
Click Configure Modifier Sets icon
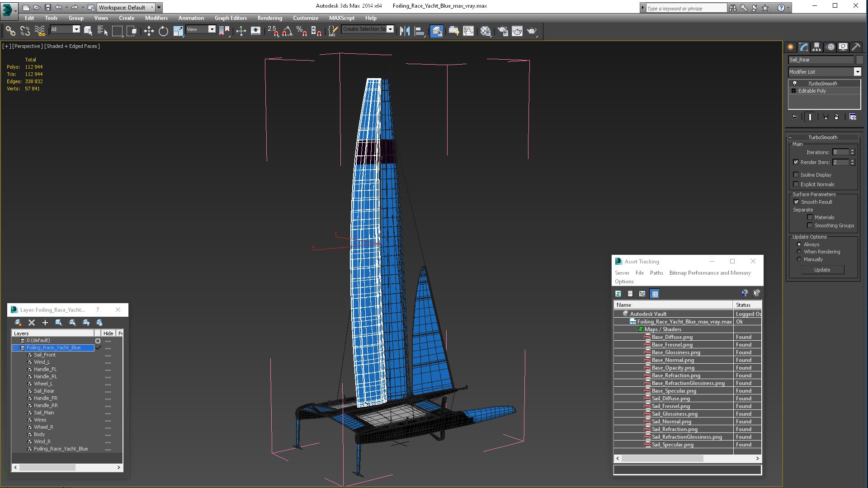[x=853, y=117]
